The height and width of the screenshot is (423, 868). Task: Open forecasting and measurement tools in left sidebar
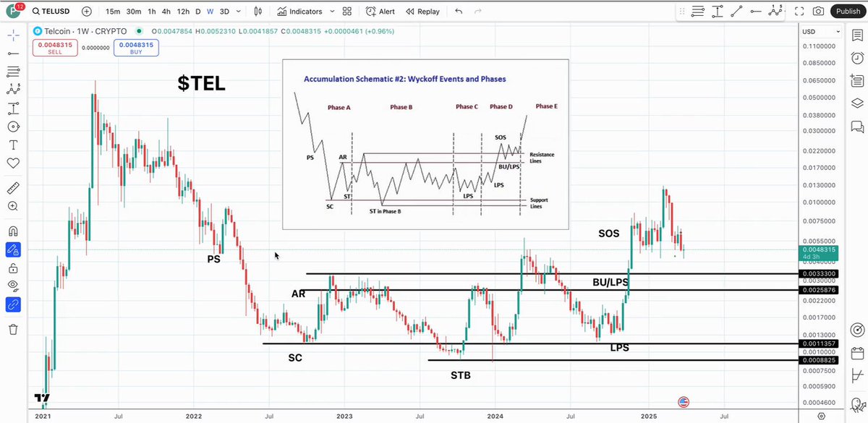pos(13,108)
